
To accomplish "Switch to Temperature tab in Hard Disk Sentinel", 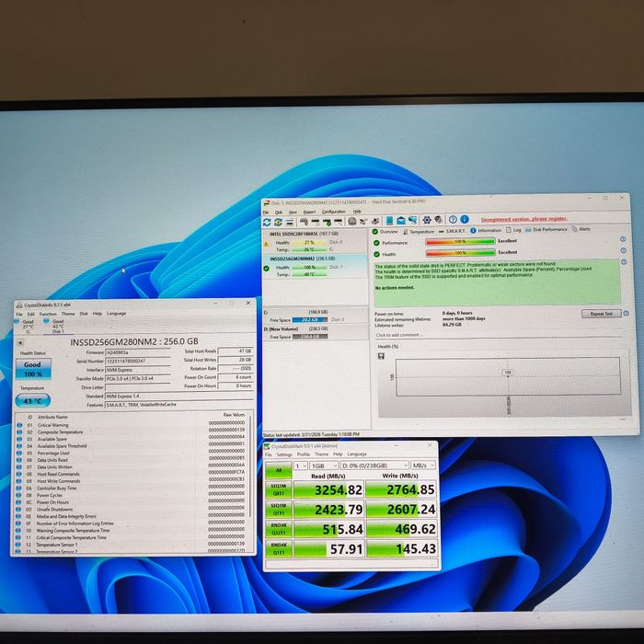I will [418, 232].
